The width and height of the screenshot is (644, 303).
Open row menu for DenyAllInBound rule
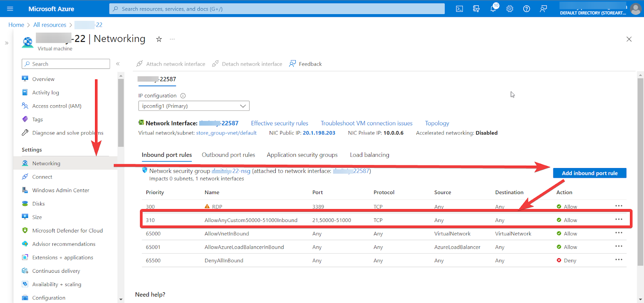pos(619,259)
